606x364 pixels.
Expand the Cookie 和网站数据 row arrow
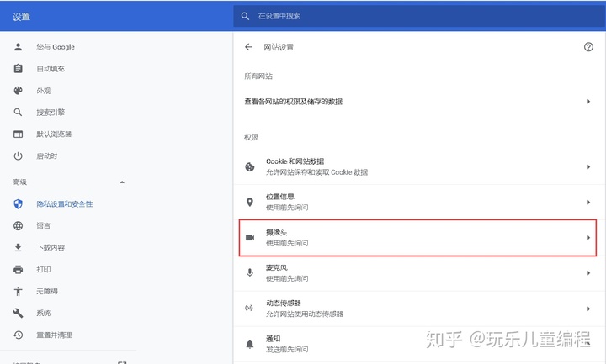588,167
